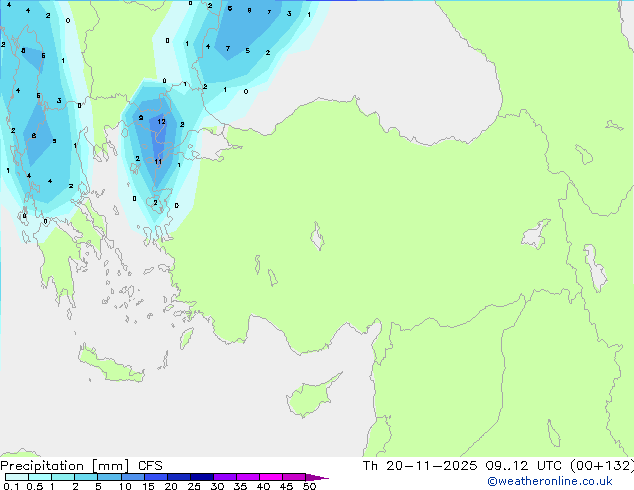The image size is (634, 490).
Task: Select the legend swatch between 0.1 and 0.5
Action: [x=17, y=477]
